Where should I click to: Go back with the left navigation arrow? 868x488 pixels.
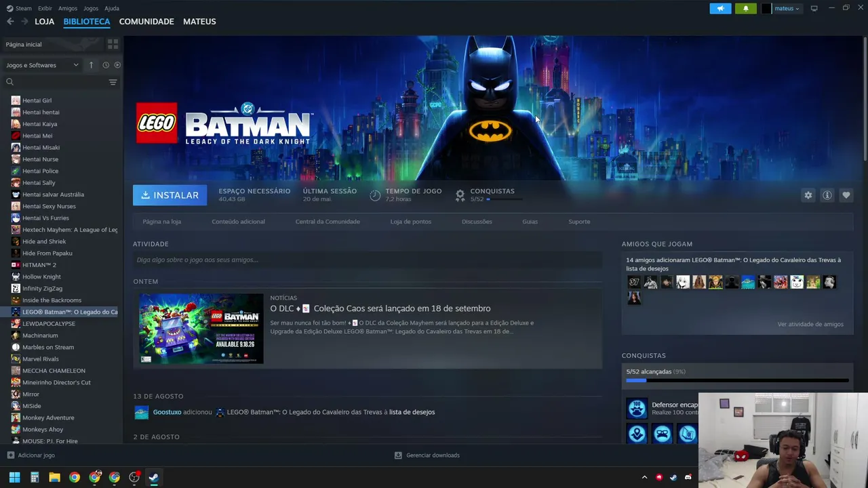[10, 22]
